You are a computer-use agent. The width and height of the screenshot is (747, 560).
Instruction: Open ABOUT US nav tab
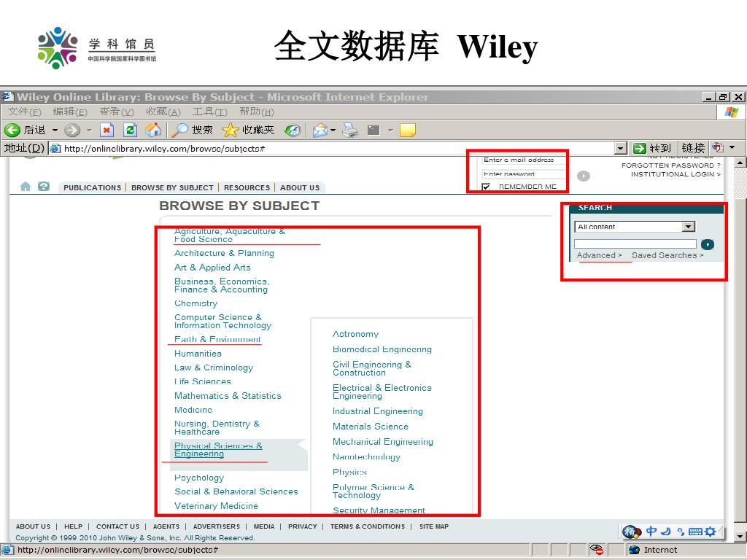[300, 187]
